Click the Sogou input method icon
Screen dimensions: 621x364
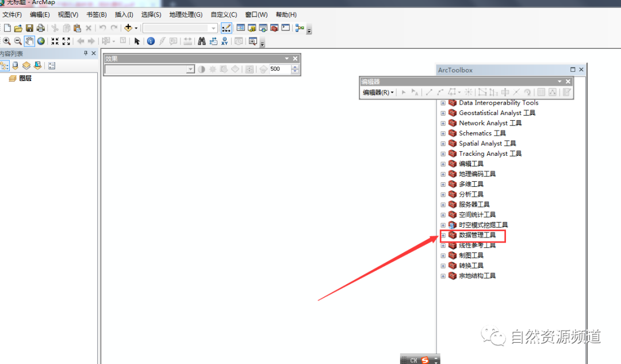(425, 360)
